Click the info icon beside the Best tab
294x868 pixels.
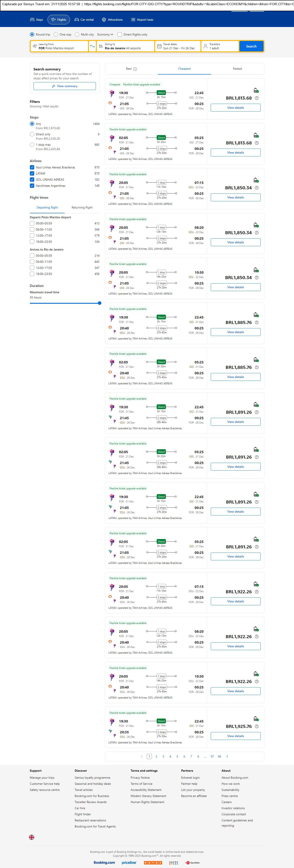pos(135,69)
